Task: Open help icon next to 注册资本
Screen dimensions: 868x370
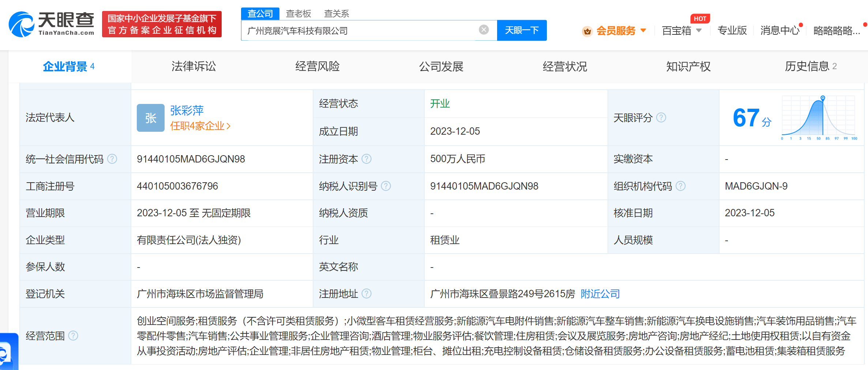Action: click(367, 159)
